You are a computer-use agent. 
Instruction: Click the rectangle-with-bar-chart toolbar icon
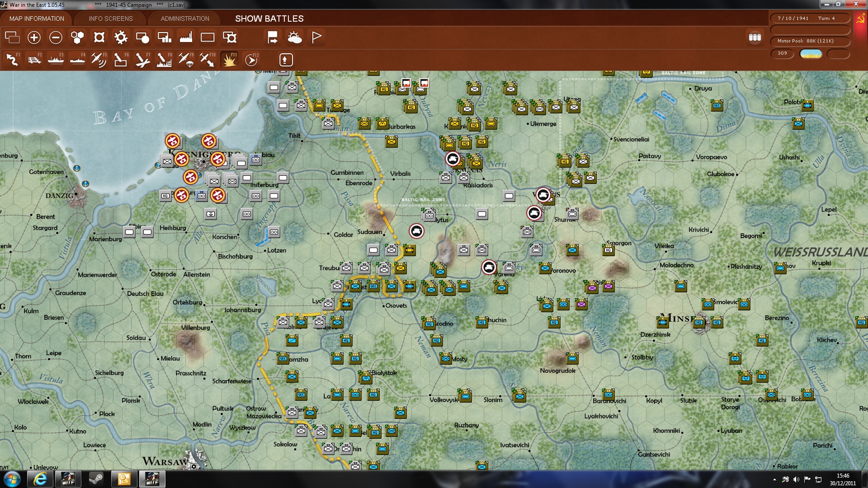[x=164, y=38]
